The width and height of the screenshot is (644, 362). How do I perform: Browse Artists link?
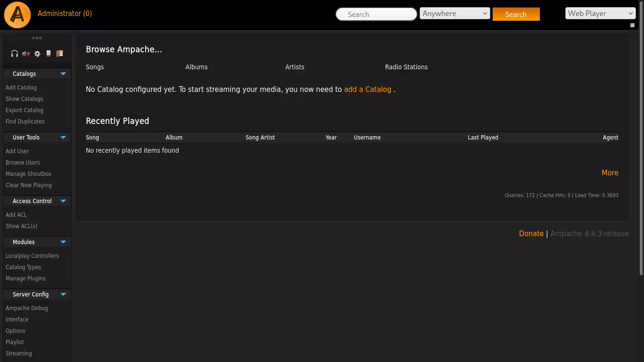[x=295, y=67]
